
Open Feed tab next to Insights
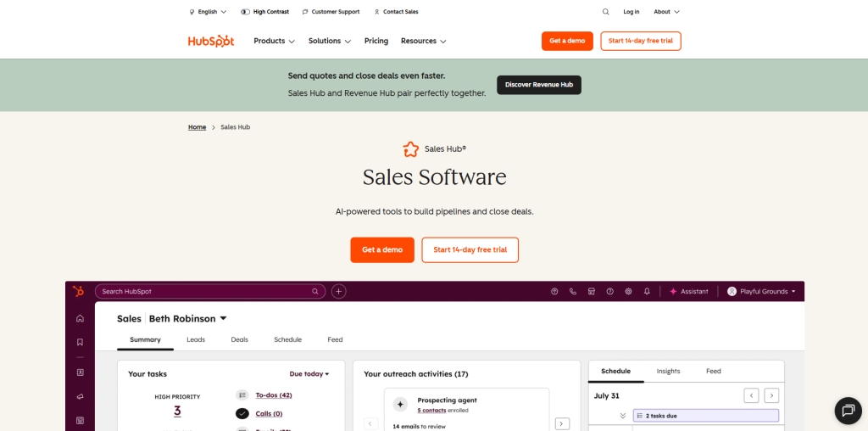(x=714, y=371)
